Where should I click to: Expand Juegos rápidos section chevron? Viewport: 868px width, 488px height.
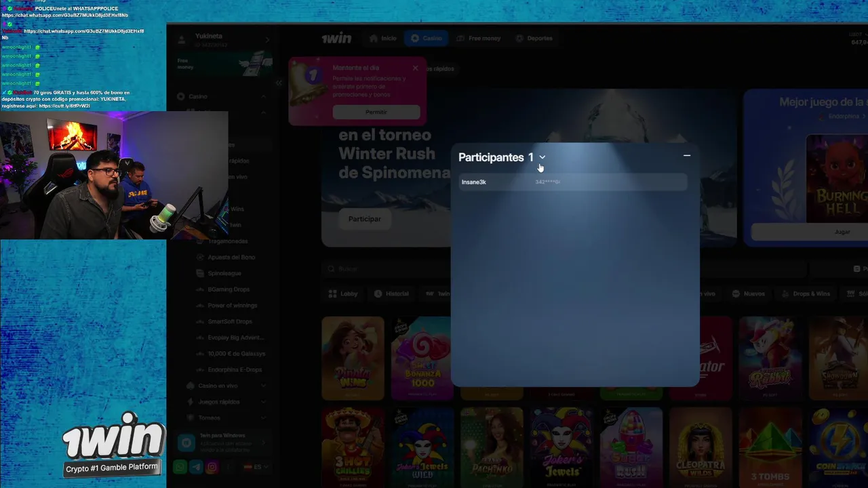(x=264, y=402)
